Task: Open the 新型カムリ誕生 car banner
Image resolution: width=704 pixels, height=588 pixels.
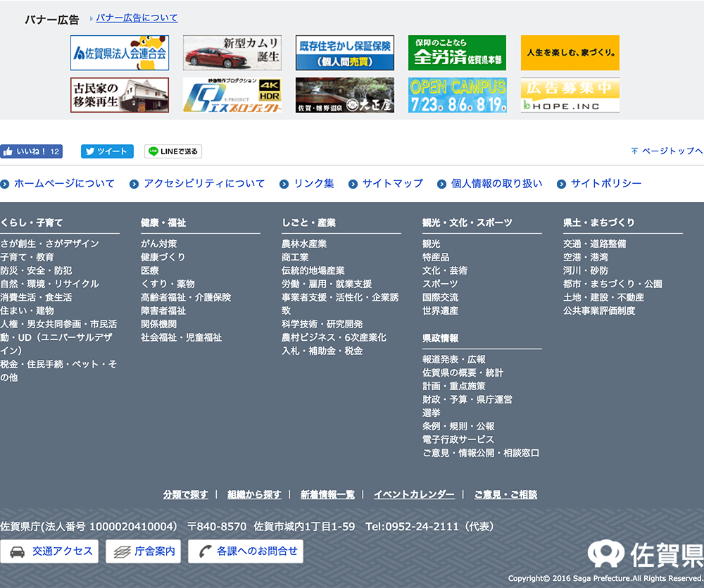Action: tap(232, 53)
